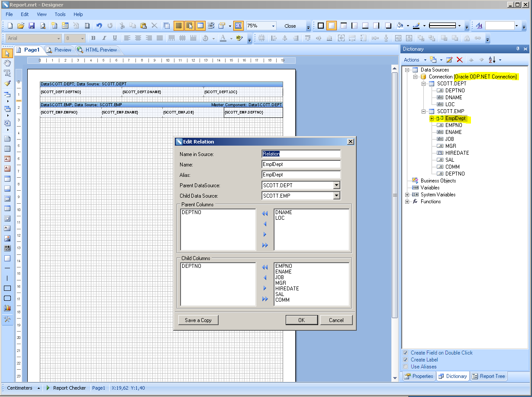Toggle Align to Grid toolbar icon
This screenshot has width=532, height=397.
(x=189, y=26)
